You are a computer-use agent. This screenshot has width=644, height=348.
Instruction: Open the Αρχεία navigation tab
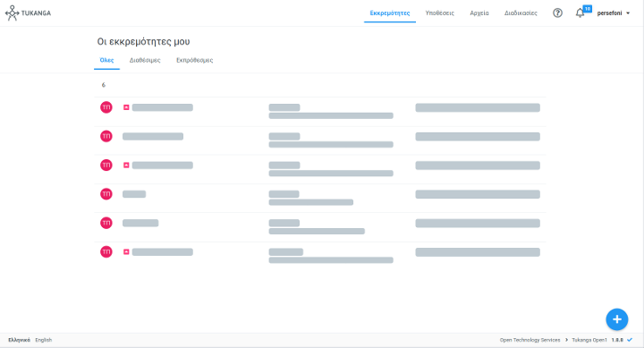pyautogui.click(x=479, y=13)
